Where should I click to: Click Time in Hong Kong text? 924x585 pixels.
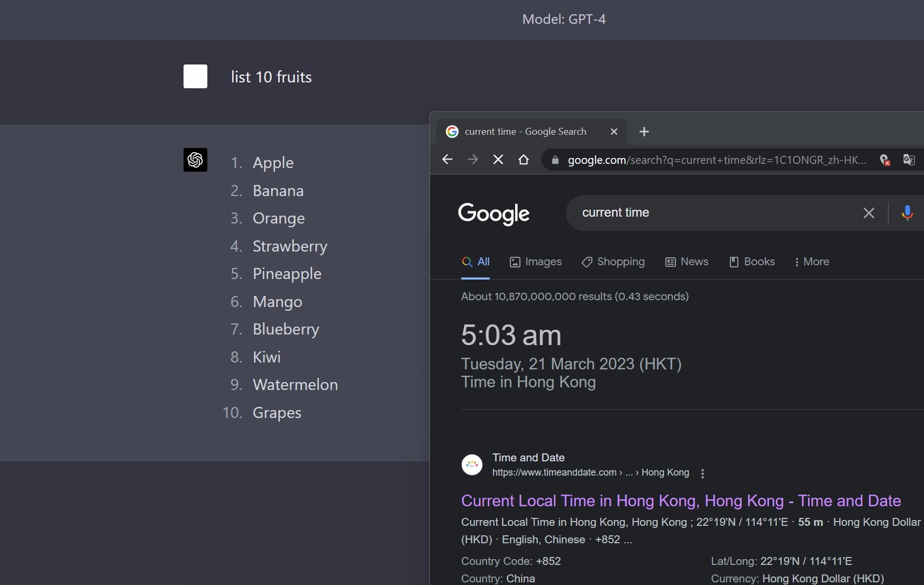(528, 382)
